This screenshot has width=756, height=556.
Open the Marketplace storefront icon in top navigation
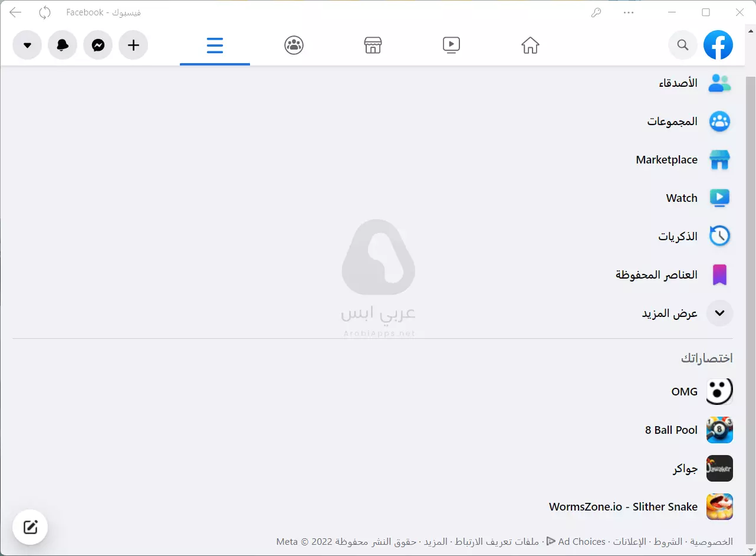click(373, 45)
